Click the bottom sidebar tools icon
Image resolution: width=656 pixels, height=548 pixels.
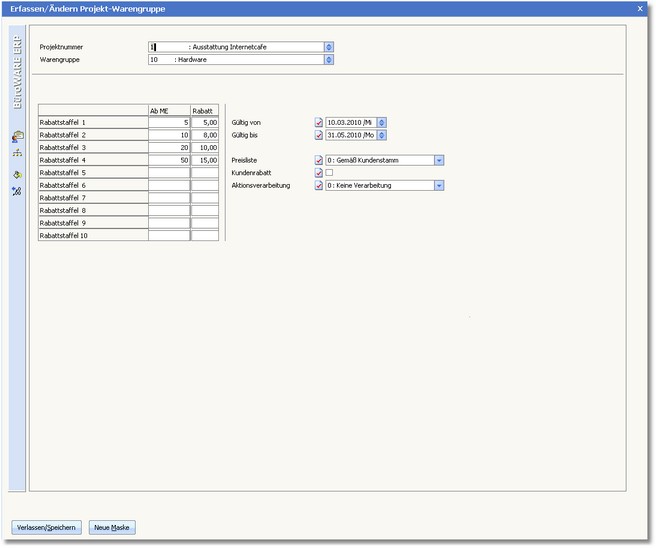[x=17, y=191]
